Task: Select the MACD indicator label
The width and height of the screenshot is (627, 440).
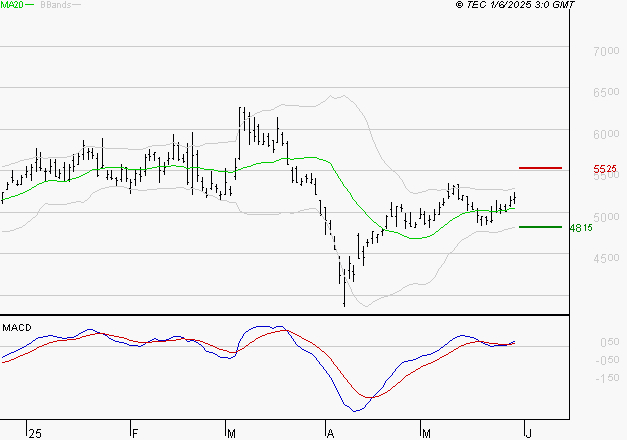Action: pos(16,327)
